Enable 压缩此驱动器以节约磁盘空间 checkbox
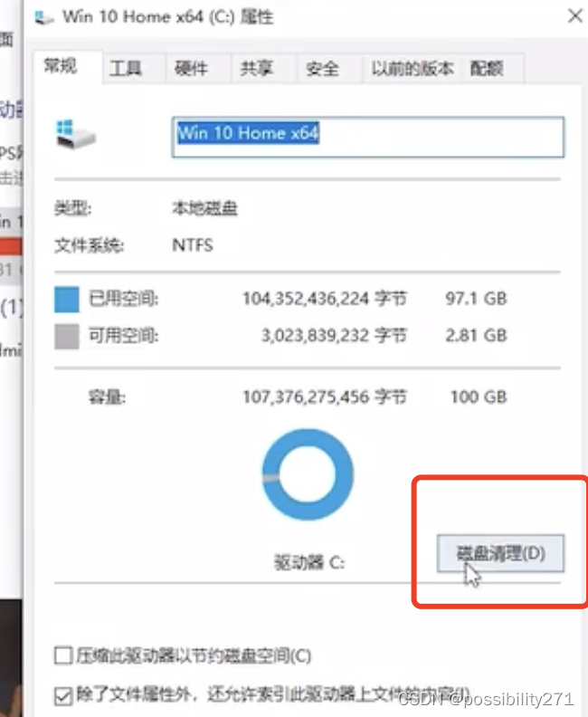This screenshot has height=717, width=588. [x=63, y=655]
